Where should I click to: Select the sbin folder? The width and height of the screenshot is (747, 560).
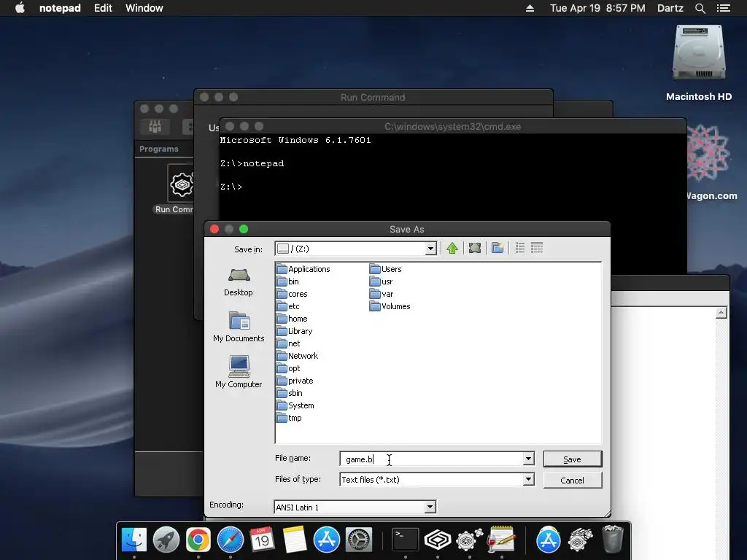click(x=290, y=393)
